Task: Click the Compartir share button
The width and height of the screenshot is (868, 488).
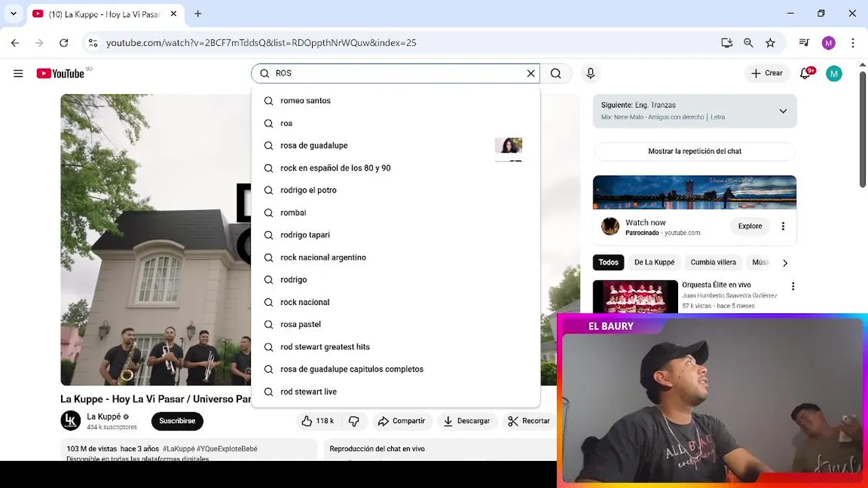Action: (x=401, y=421)
